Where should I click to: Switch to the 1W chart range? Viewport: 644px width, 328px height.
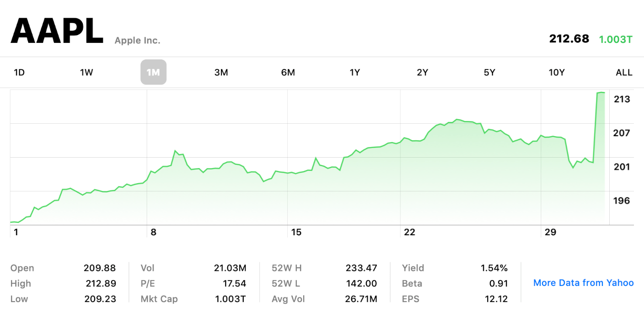coord(86,72)
